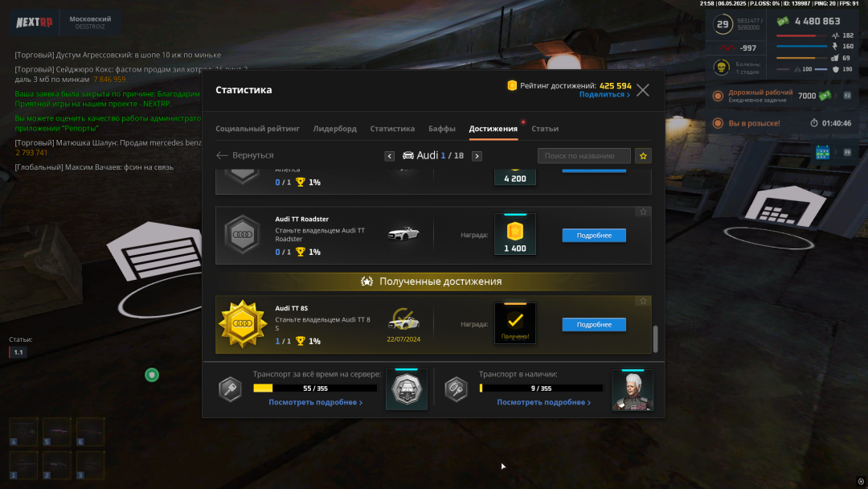
Task: Click the small icon in the bottom-right screen corner
Action: point(860,481)
